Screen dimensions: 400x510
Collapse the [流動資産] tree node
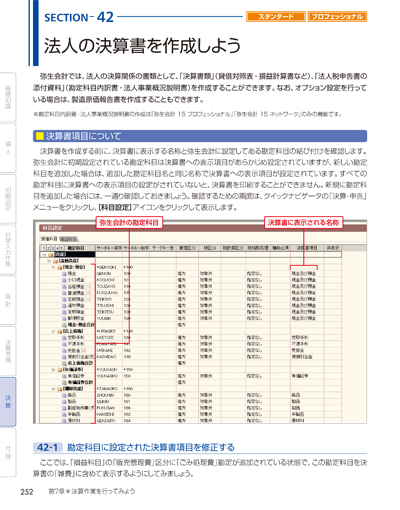pos(49,261)
